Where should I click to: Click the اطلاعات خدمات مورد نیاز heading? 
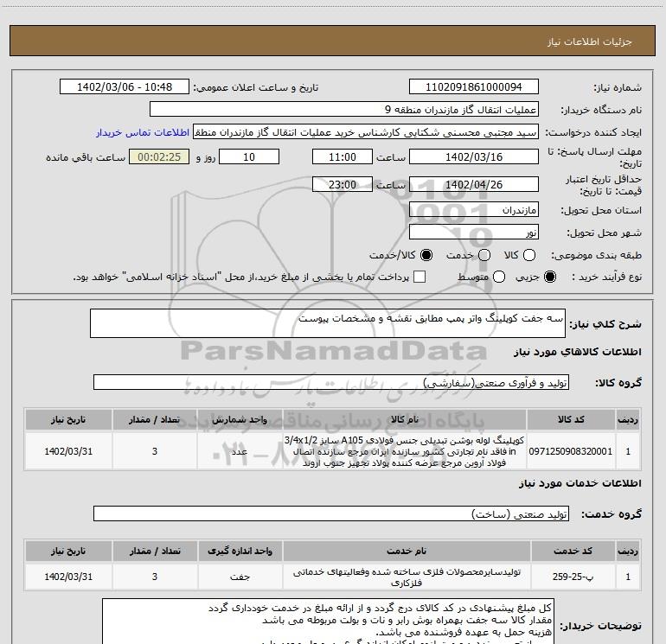(x=580, y=483)
